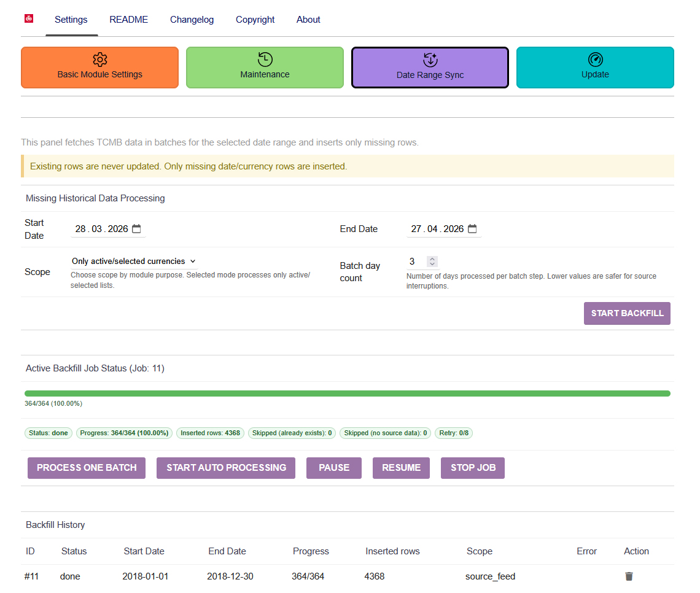Open the Maintenance panel clock icon
The image size is (700, 593).
coord(265,60)
